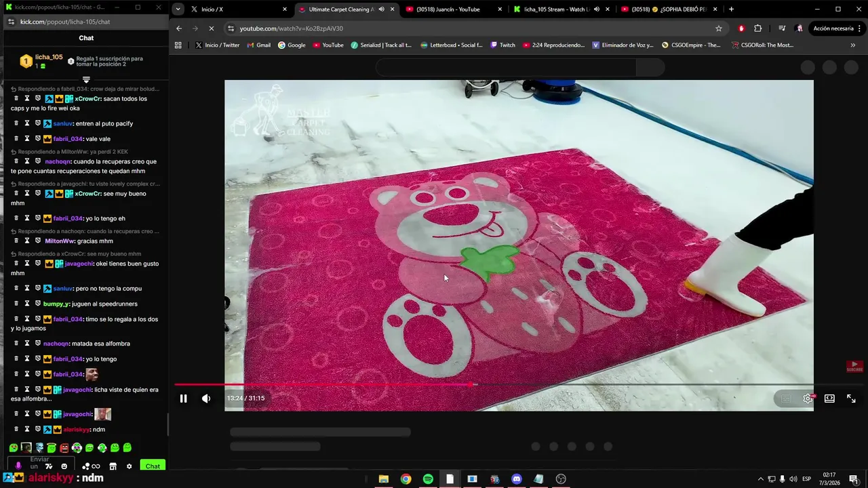Open the CSGORoll bookmark
868x488 pixels.
click(762, 45)
